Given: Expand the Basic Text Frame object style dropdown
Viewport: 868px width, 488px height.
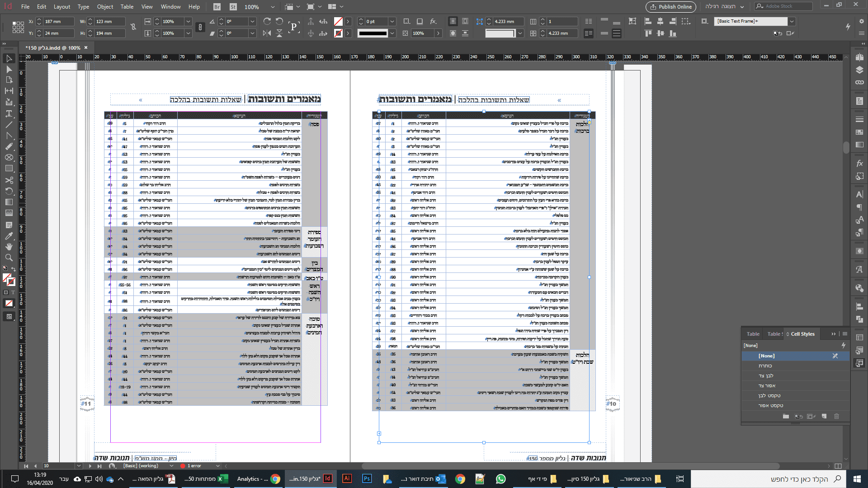Looking at the screenshot, I should click(792, 21).
